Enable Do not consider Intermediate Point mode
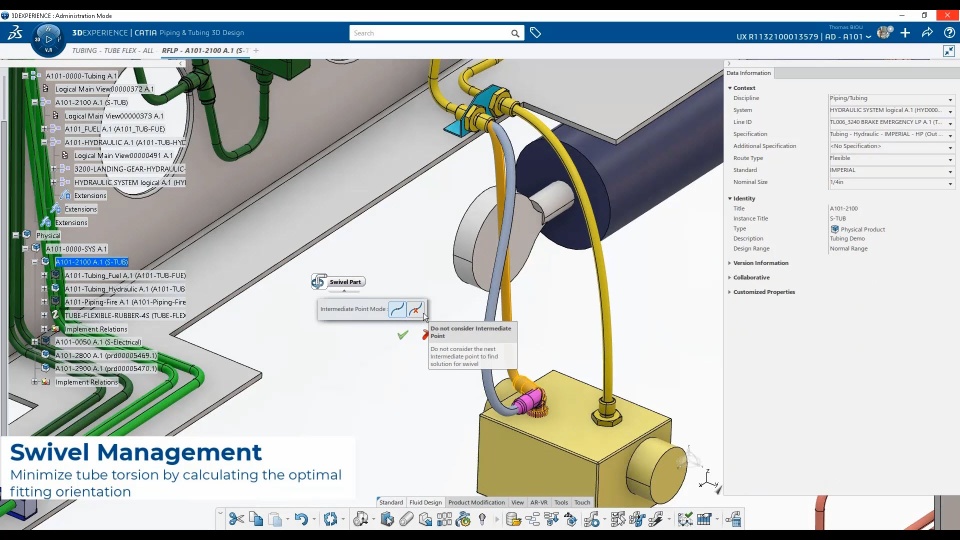 (x=416, y=309)
